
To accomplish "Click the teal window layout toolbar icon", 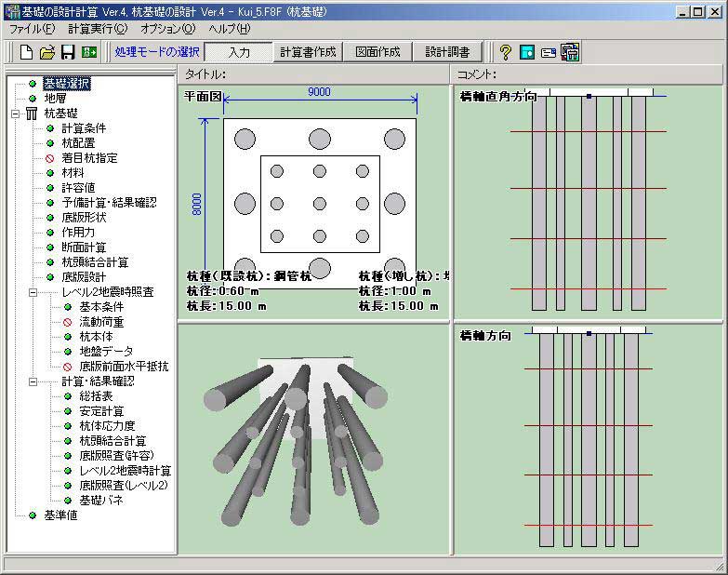I will 527,52.
